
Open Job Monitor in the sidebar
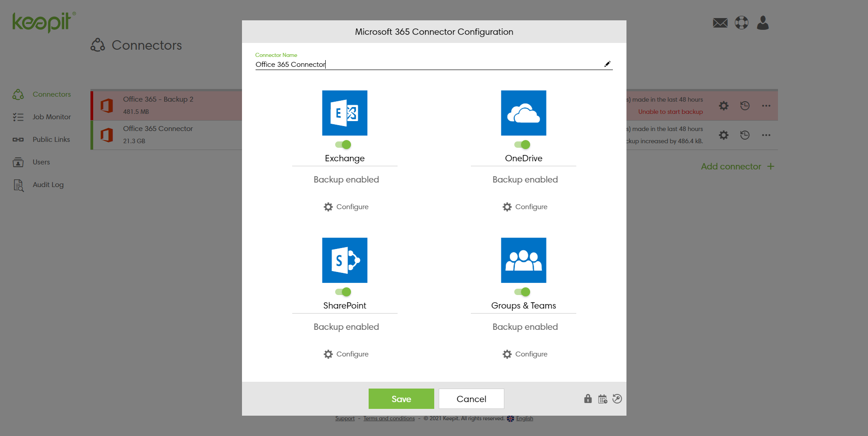[42, 117]
